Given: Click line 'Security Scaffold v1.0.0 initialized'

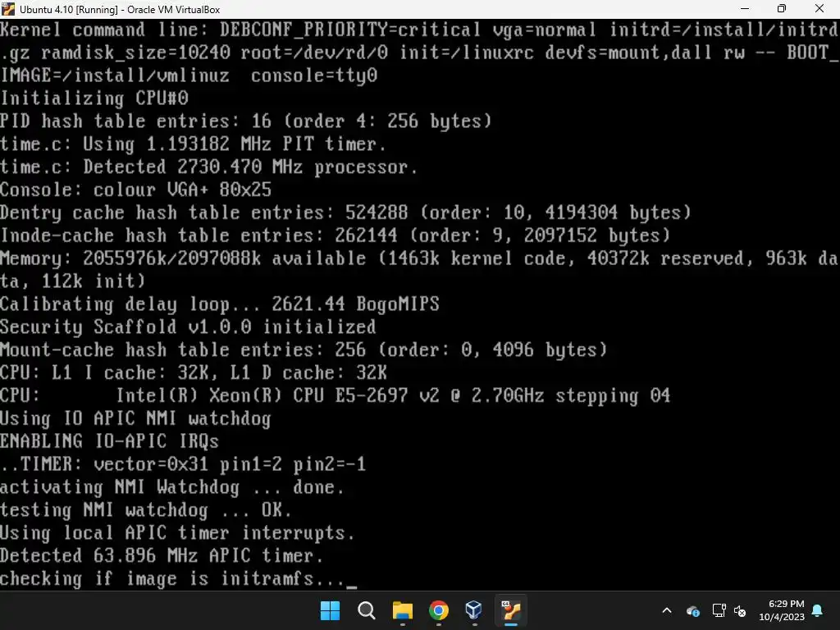Looking at the screenshot, I should [x=188, y=327].
